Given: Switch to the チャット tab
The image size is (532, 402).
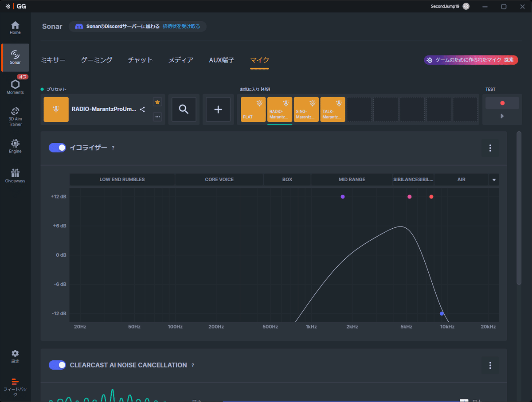Looking at the screenshot, I should pyautogui.click(x=140, y=60).
